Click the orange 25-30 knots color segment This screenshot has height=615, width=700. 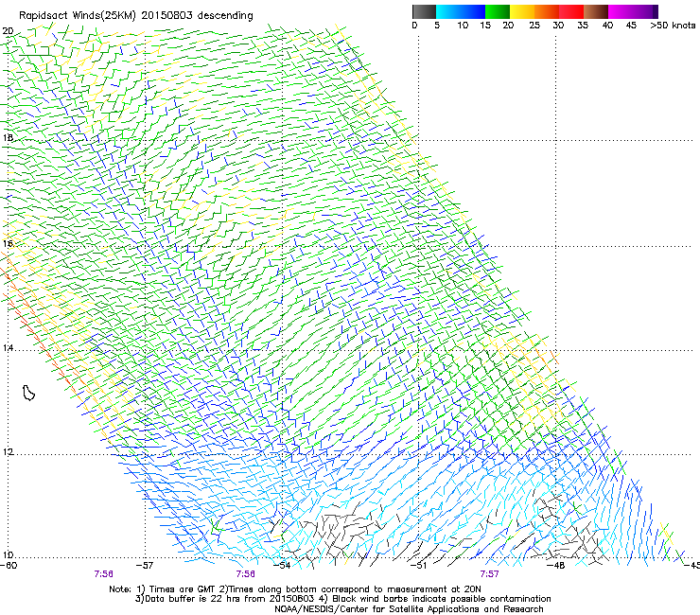click(x=547, y=11)
